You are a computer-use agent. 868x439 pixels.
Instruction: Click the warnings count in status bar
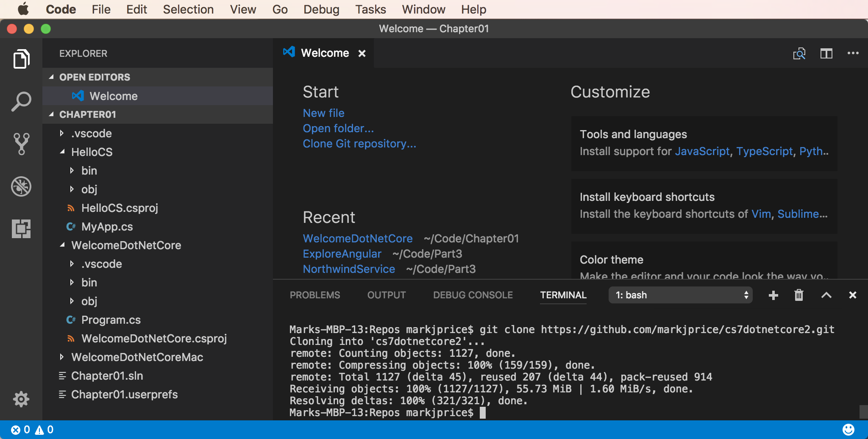tap(44, 430)
